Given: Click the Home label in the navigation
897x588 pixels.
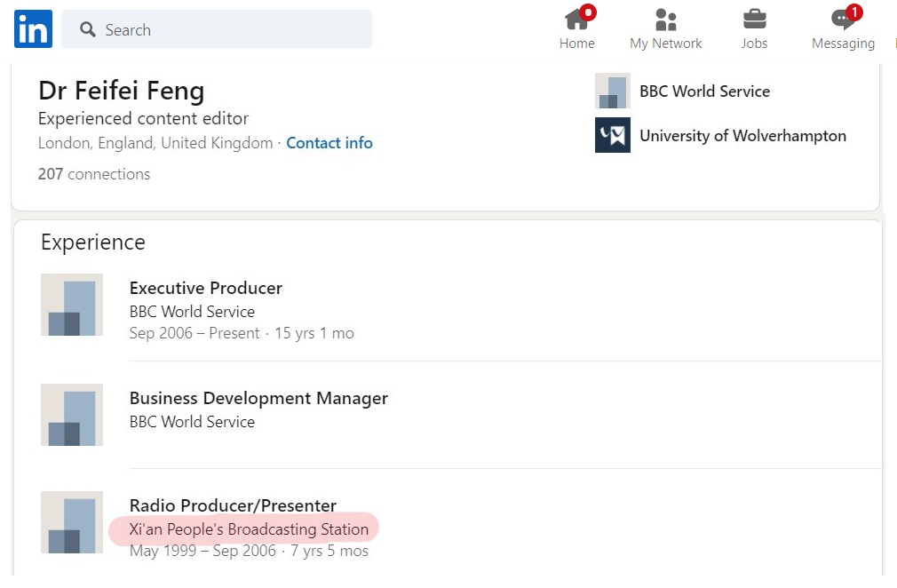Looking at the screenshot, I should (x=577, y=44).
